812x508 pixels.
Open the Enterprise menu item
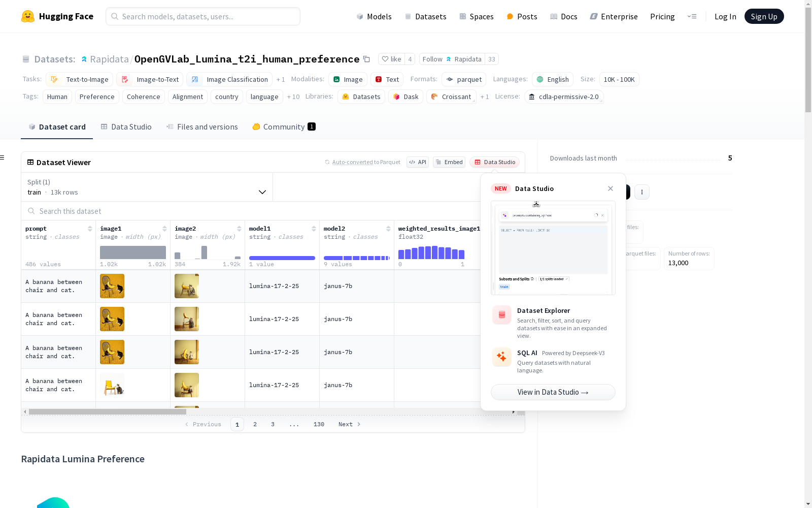pos(614,16)
